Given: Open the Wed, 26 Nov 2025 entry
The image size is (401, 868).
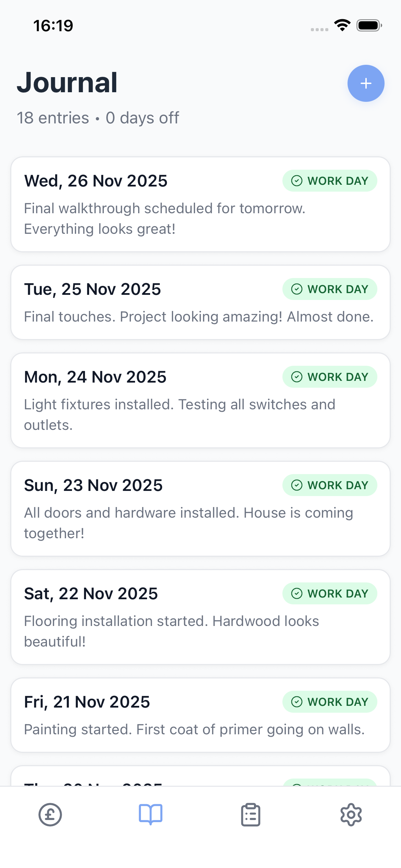Looking at the screenshot, I should click(200, 204).
